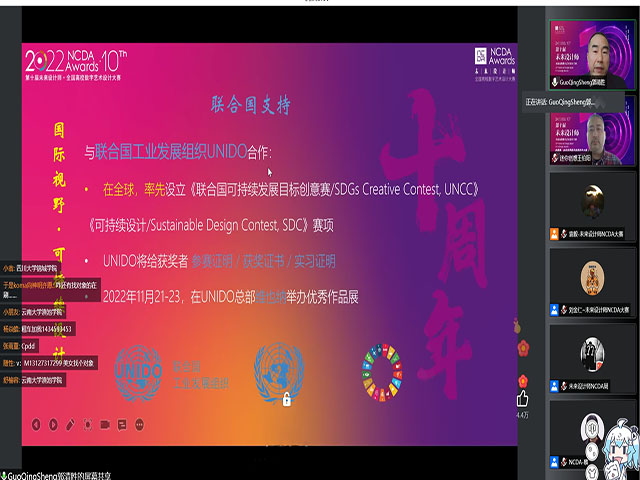Click blue user badge under 77 jersey avatar
Image resolution: width=640 pixels, height=480 pixels.
[x=554, y=386]
